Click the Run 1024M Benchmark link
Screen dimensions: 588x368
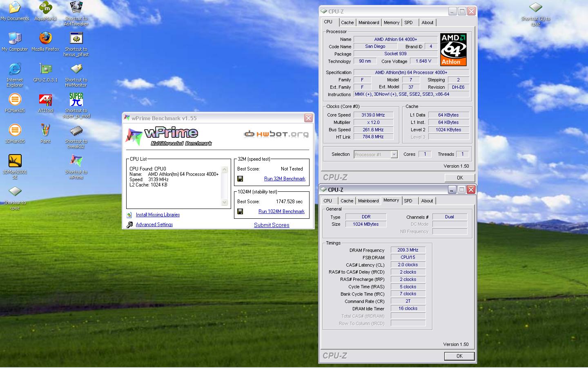click(x=281, y=211)
